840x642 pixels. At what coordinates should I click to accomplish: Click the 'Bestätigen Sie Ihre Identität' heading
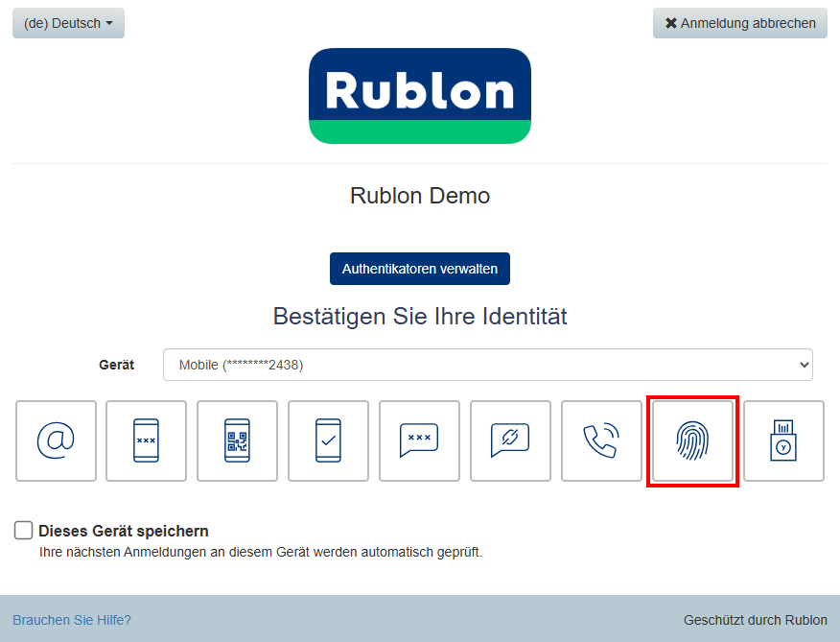pyautogui.click(x=420, y=316)
